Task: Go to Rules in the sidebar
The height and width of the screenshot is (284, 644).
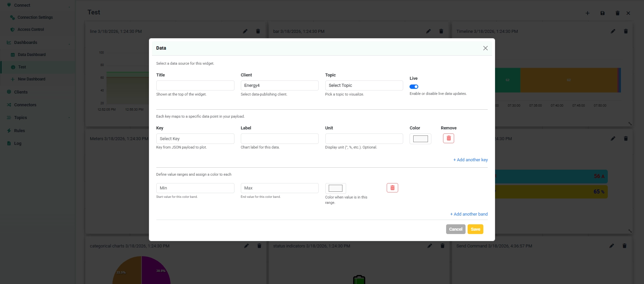Action: click(x=19, y=131)
